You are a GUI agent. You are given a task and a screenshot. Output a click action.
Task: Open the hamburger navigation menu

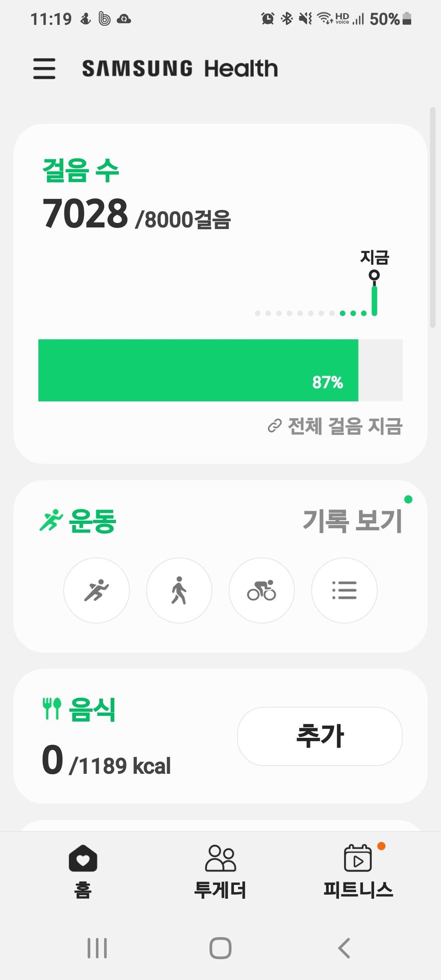[44, 68]
